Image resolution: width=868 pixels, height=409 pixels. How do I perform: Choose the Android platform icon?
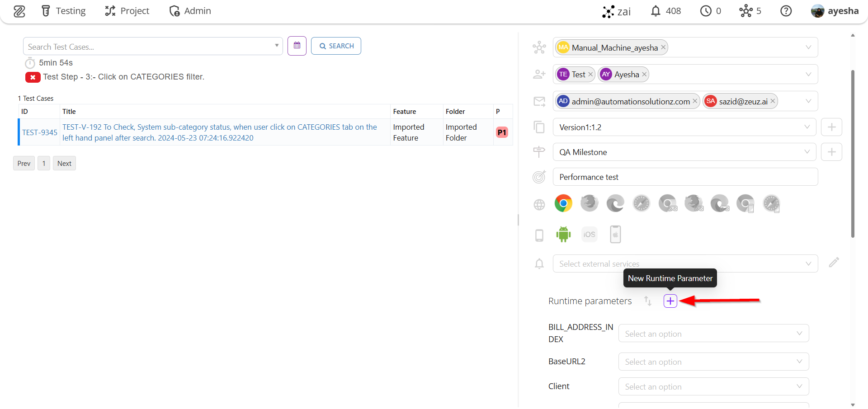(563, 234)
